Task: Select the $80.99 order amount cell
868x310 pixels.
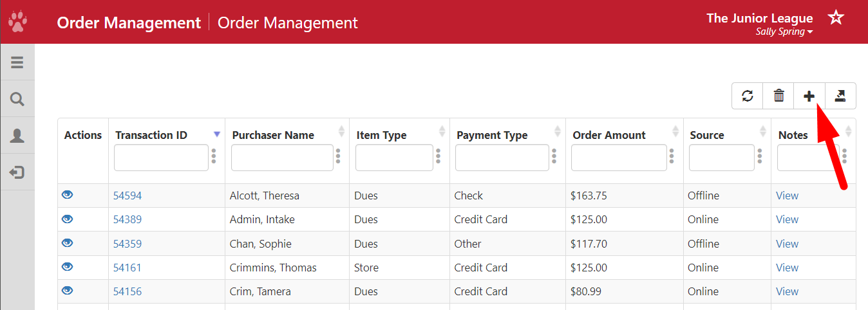Action: (x=586, y=291)
